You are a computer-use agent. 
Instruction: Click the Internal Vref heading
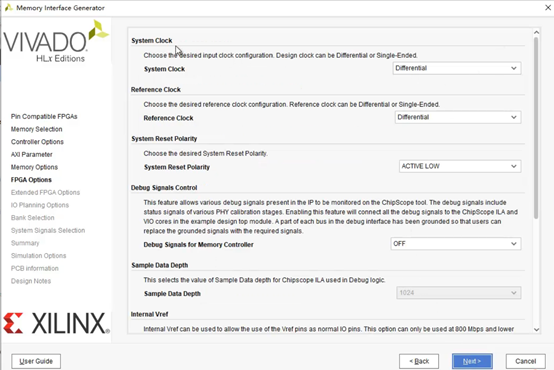point(149,315)
